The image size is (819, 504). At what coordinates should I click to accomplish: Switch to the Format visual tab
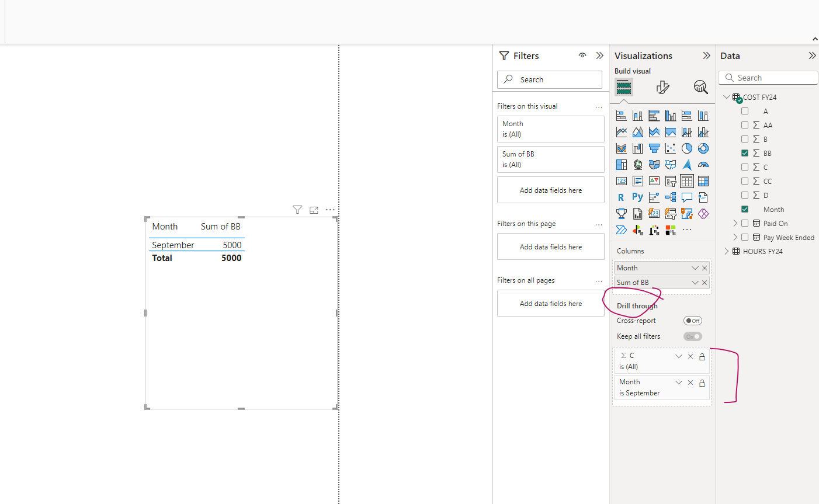[x=662, y=88]
